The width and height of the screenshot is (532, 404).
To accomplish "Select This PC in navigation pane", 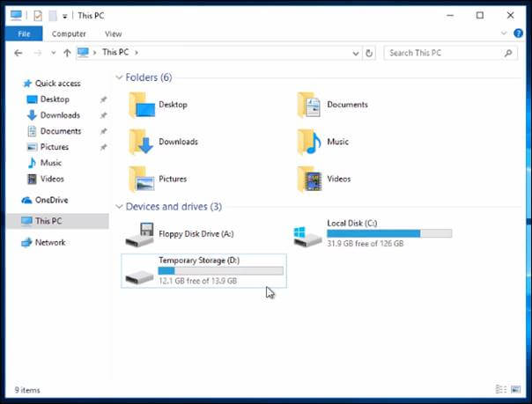I will 57,221.
